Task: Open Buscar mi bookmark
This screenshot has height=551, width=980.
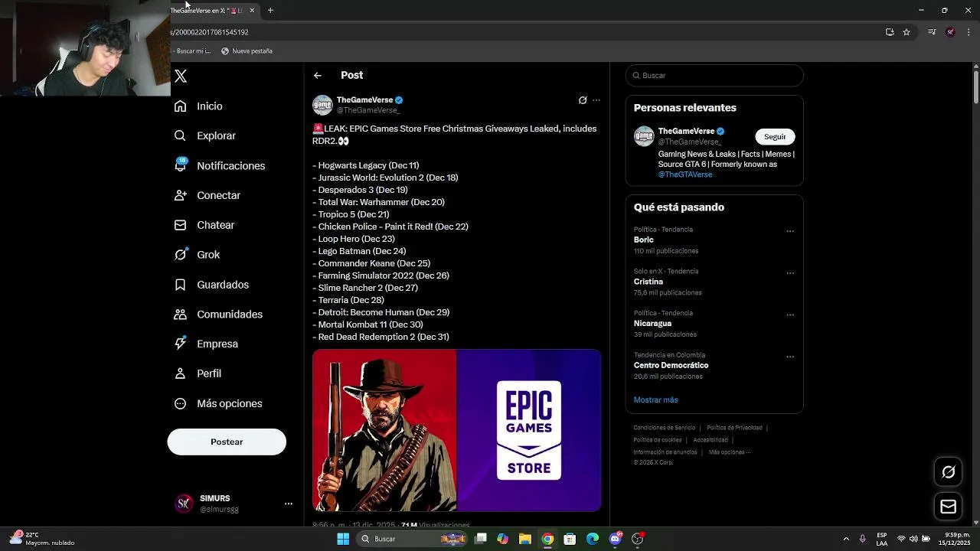Action: tap(191, 51)
